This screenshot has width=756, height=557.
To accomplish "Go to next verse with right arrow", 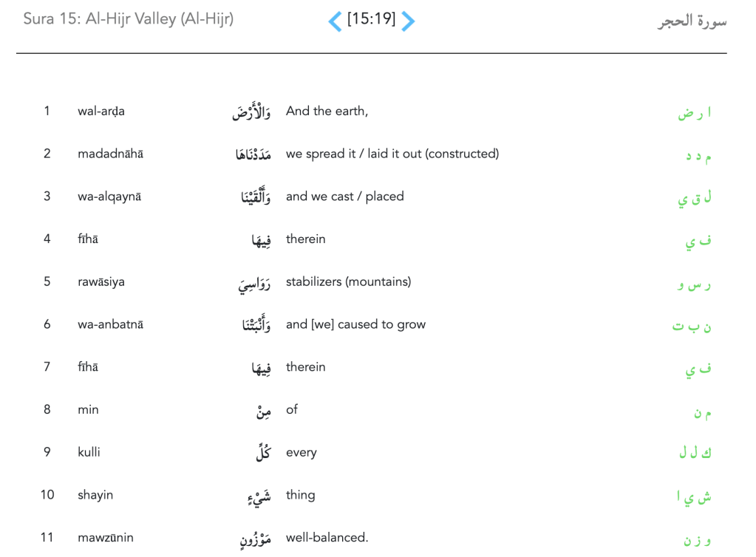I will tap(408, 21).
